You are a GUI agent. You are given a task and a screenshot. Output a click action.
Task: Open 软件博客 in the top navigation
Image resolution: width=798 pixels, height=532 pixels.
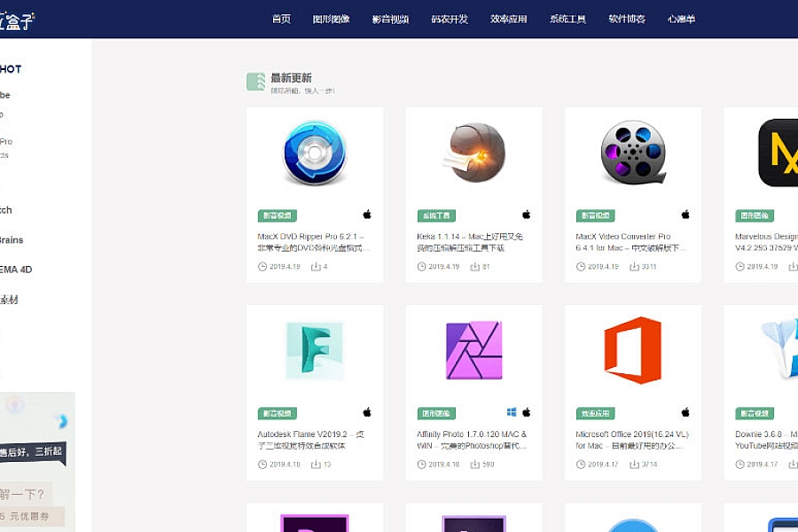click(x=627, y=19)
